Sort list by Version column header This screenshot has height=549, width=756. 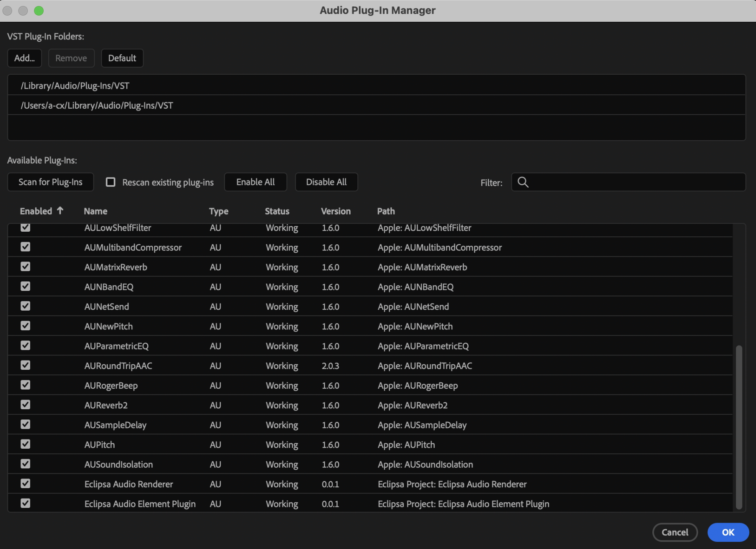[x=336, y=211]
